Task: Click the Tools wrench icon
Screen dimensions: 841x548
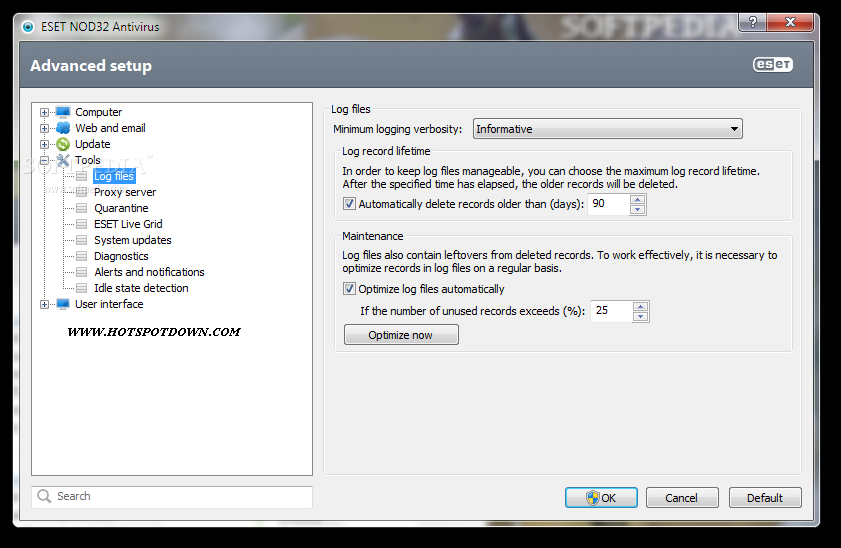Action: click(63, 160)
